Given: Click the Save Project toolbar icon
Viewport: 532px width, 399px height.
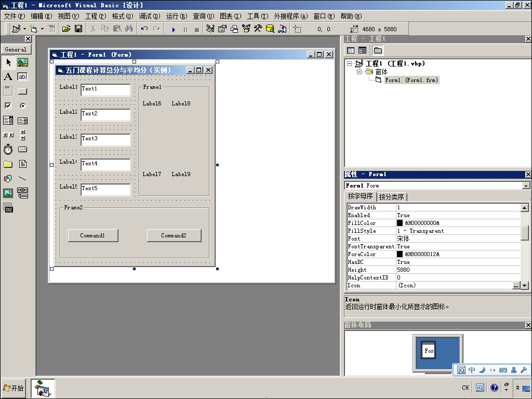Looking at the screenshot, I should [78, 29].
